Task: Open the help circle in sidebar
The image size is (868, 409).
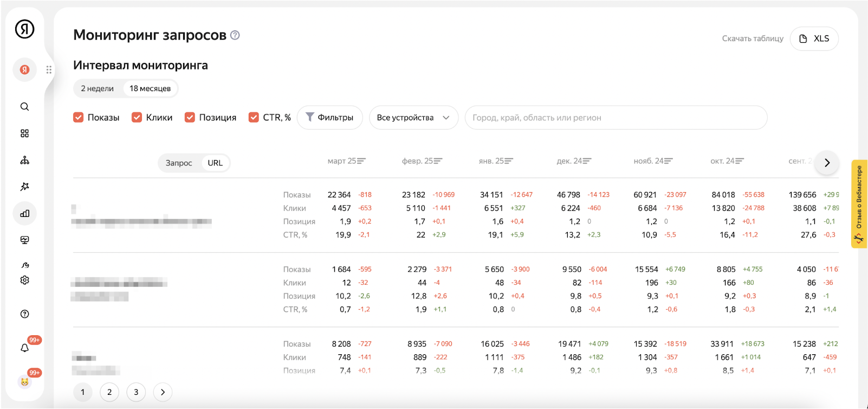Action: [x=24, y=314]
